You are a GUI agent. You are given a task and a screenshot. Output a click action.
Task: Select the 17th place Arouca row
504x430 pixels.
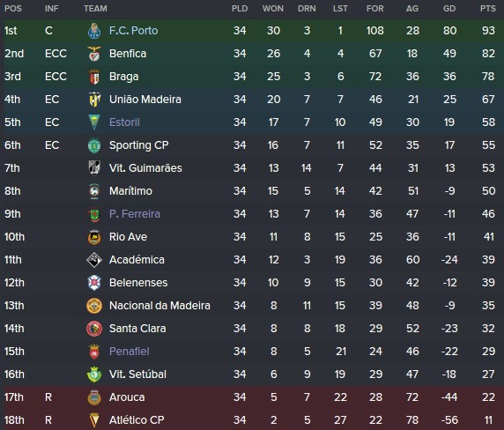coord(252,397)
